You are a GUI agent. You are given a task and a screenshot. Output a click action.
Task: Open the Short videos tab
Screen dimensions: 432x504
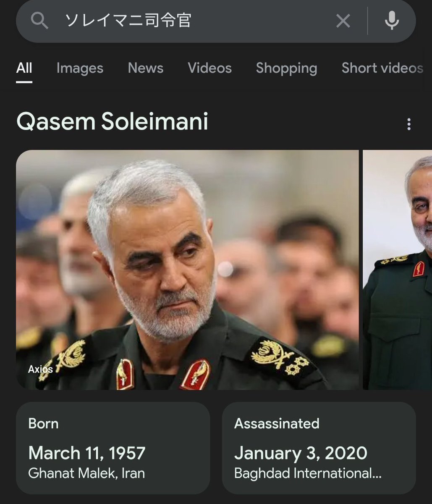tap(382, 68)
